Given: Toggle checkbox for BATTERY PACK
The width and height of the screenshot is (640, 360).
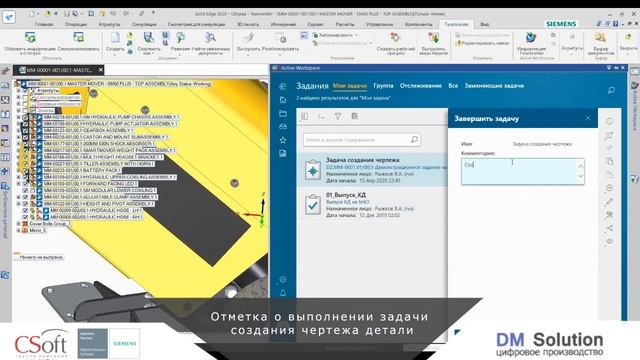Looking at the screenshot, I should [26, 171].
